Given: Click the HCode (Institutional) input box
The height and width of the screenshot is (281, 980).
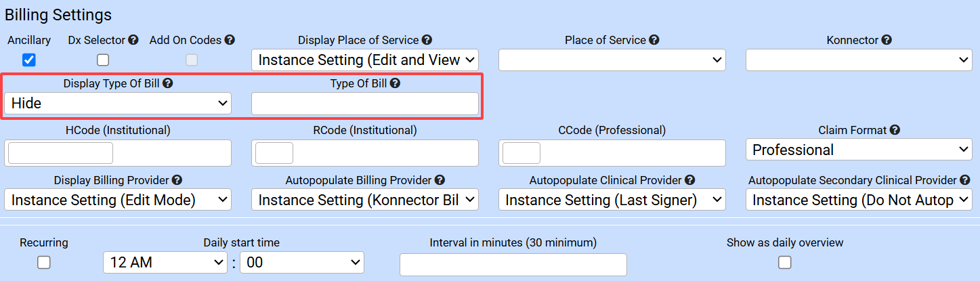Looking at the screenshot, I should [60, 153].
